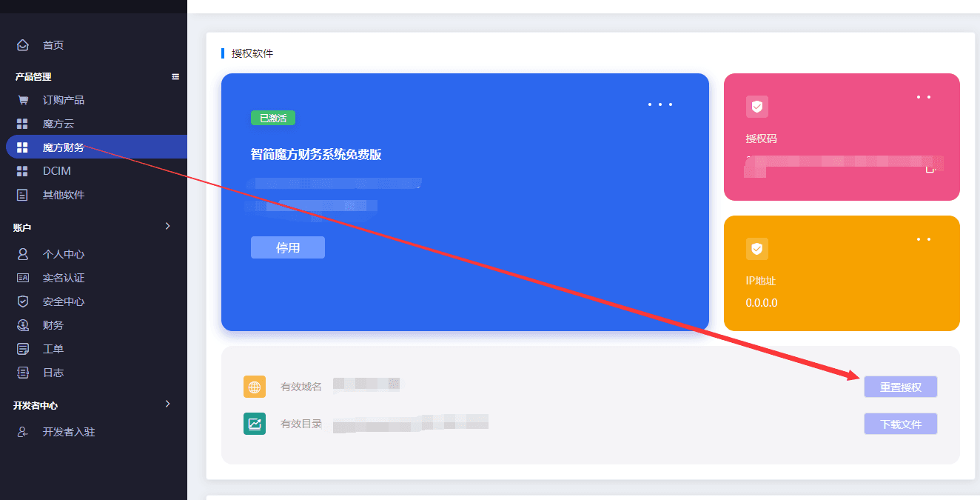980x500 pixels.
Task: Click the 安全中心 shield icon
Action: pyautogui.click(x=23, y=301)
